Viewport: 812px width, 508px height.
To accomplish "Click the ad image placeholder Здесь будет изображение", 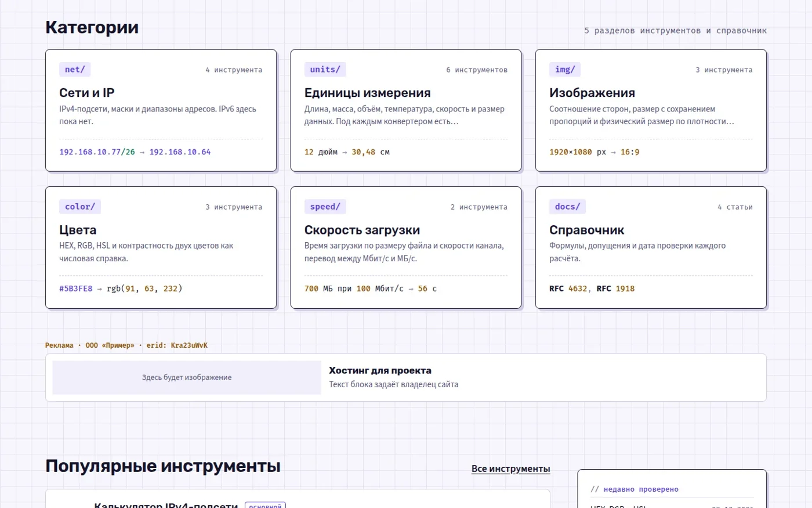I will tap(187, 377).
